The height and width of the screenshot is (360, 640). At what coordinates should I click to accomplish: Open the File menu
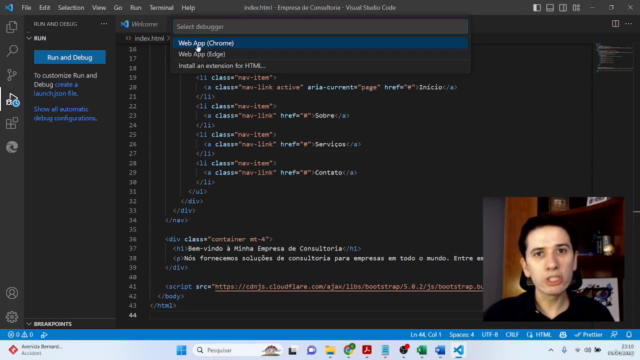26,8
